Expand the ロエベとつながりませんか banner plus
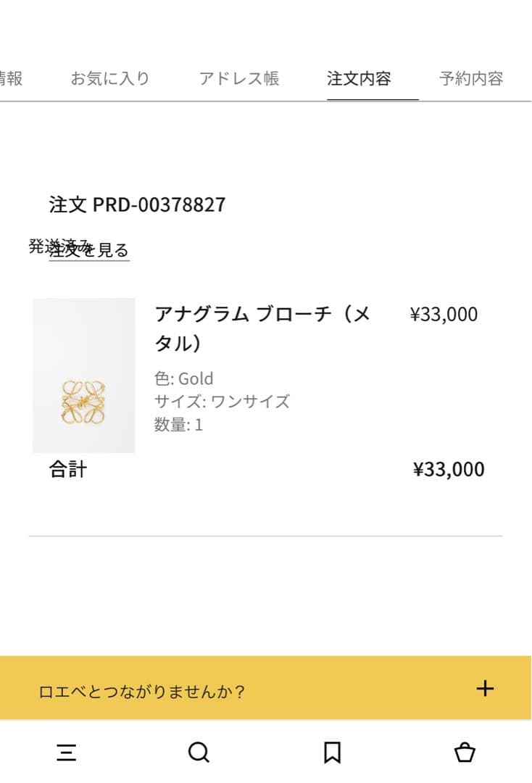The height and width of the screenshot is (783, 532). tap(485, 689)
